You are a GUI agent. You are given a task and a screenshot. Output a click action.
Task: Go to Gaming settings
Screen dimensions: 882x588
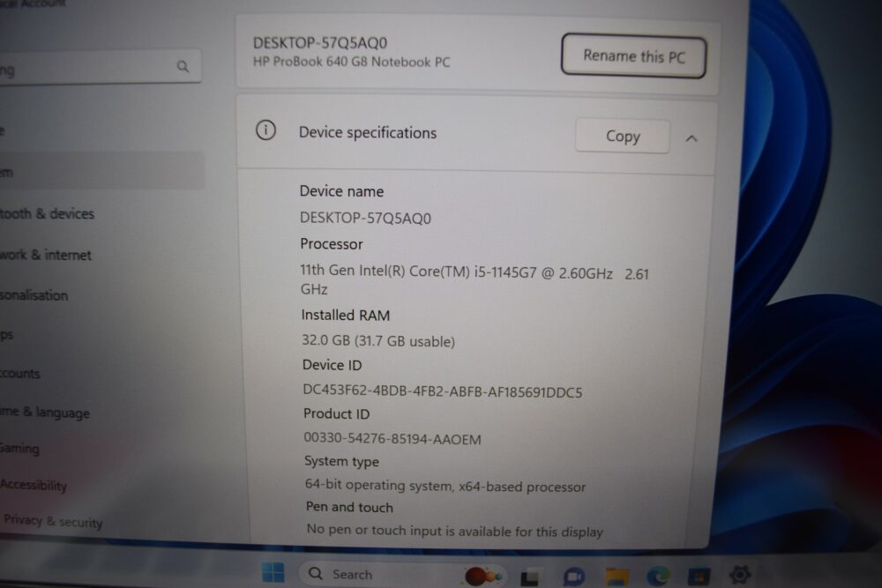tap(19, 448)
